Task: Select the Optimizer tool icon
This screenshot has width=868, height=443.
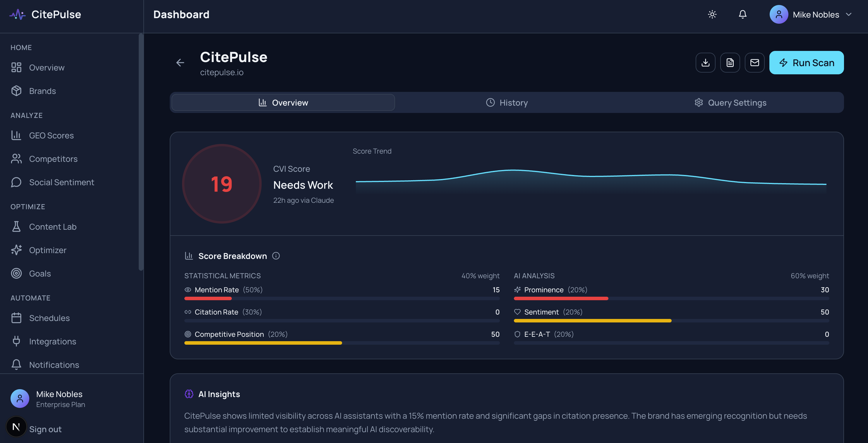Action: click(x=16, y=250)
